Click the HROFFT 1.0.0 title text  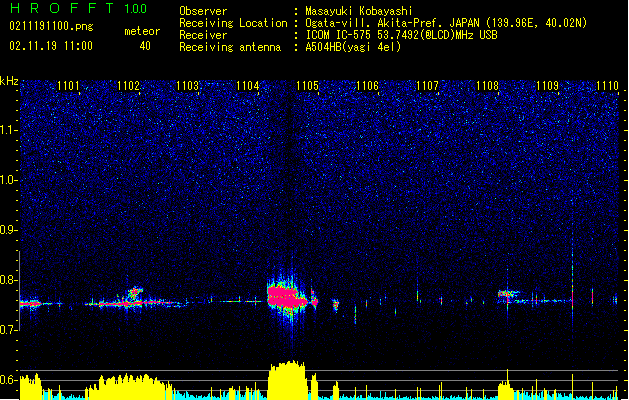(x=79, y=8)
